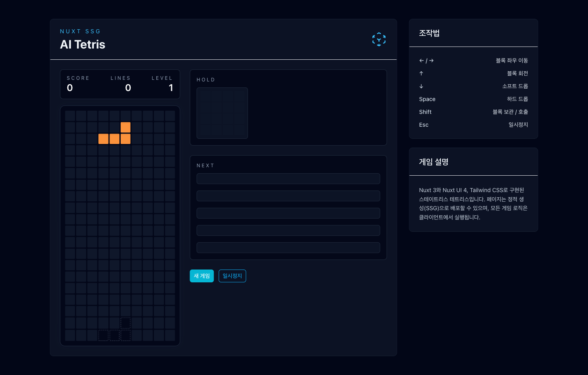The image size is (588, 375).
Task: Click the HOLD preview grid
Action: click(222, 113)
